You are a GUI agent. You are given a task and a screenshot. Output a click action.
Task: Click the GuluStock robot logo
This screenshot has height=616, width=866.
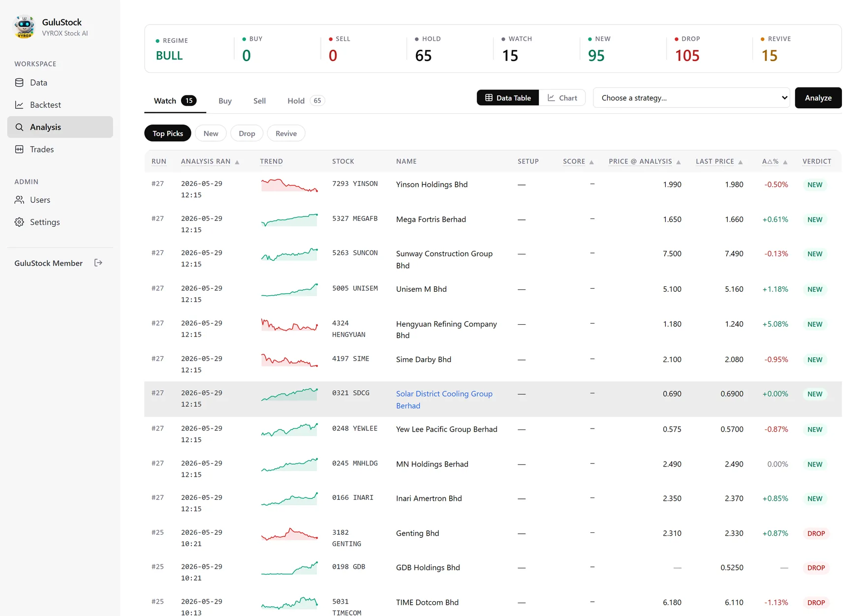[24, 27]
